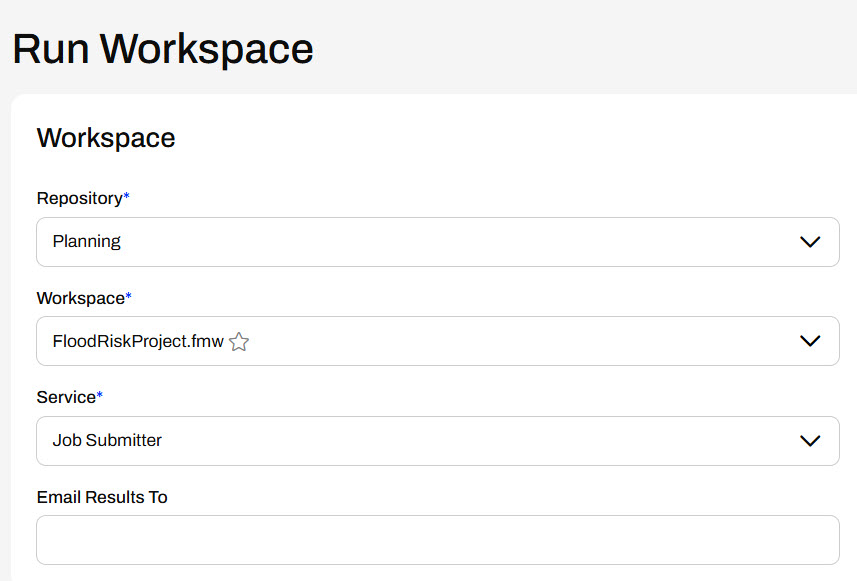Click the Repository dropdown chevron arrow
This screenshot has height=581, width=857.
[x=810, y=242]
